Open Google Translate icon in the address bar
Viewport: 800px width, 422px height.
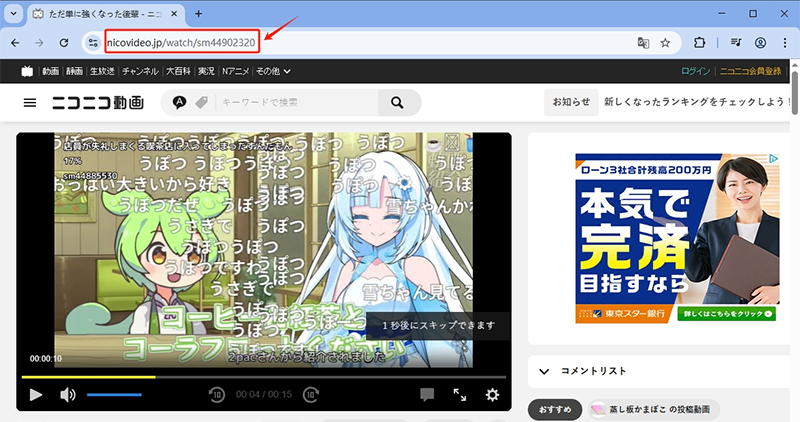644,43
